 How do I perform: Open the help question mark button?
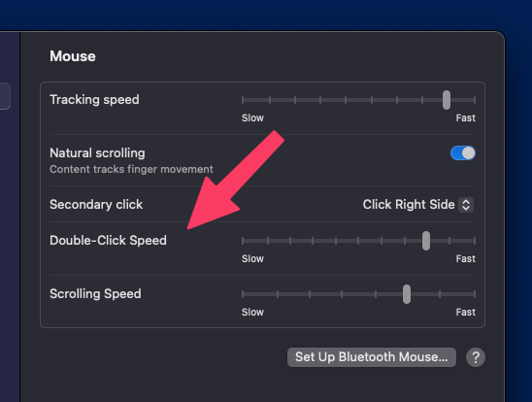click(x=476, y=357)
